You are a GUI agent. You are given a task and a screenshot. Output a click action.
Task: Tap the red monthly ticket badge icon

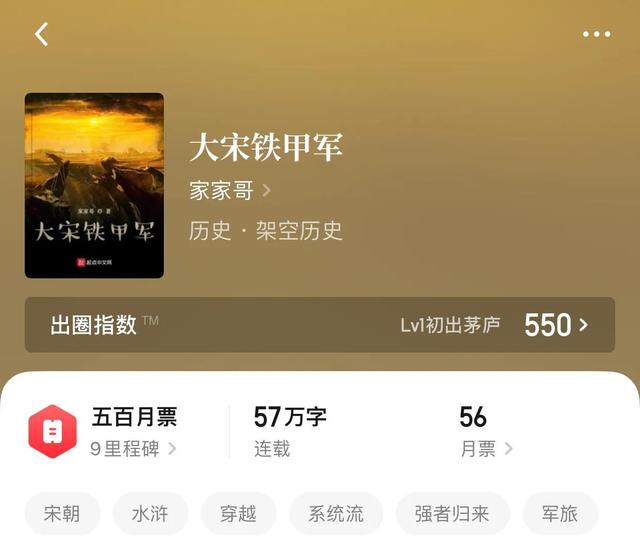[52, 431]
